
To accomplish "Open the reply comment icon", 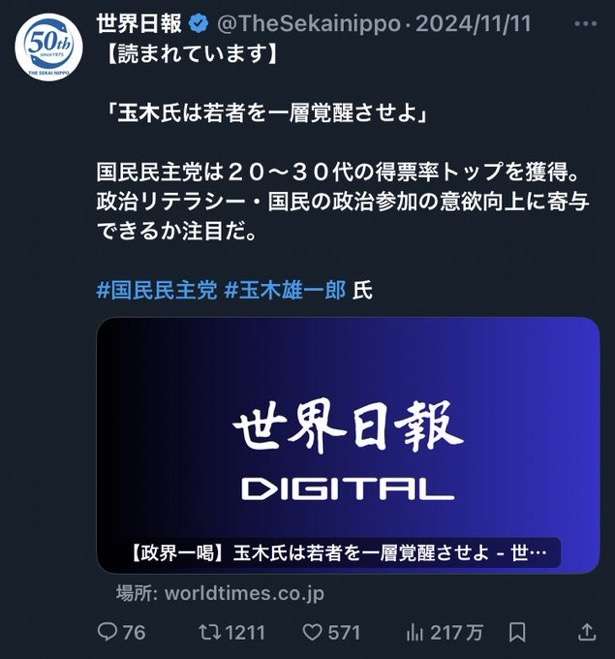I will click(108, 631).
